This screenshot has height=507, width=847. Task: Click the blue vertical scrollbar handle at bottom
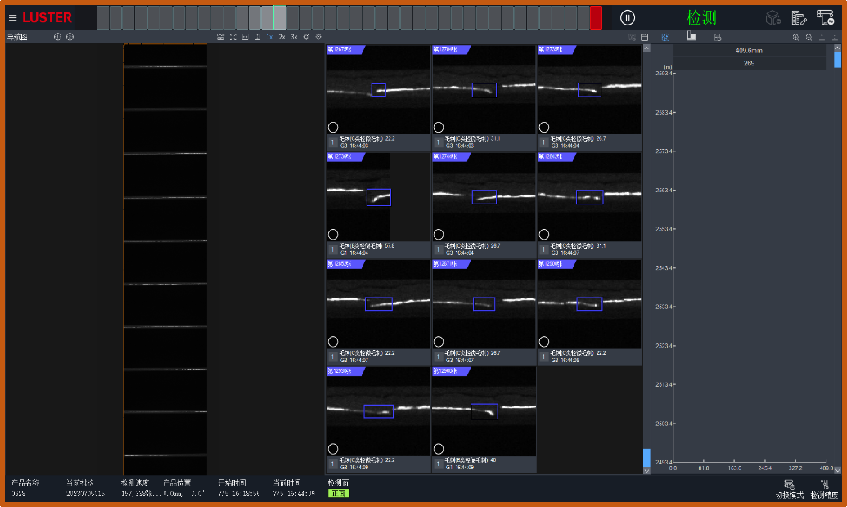coord(646,457)
